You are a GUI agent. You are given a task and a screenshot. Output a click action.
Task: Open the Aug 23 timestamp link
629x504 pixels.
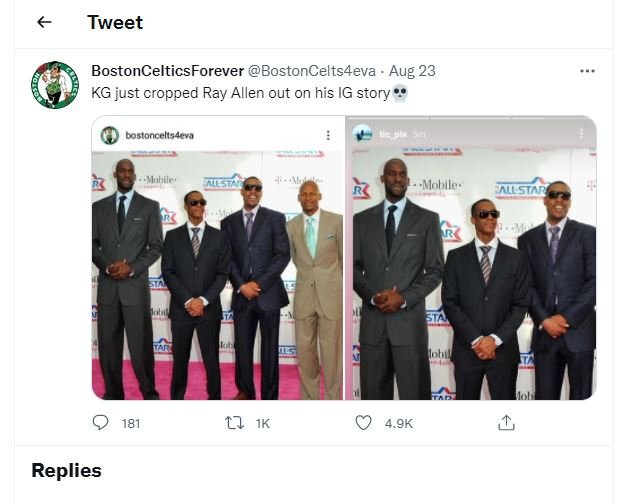click(x=411, y=71)
